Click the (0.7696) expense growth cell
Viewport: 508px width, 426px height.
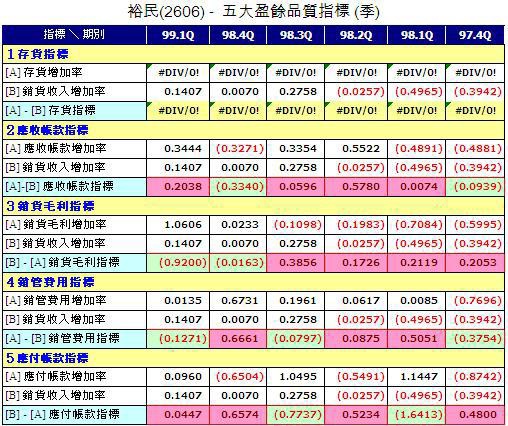(x=475, y=301)
